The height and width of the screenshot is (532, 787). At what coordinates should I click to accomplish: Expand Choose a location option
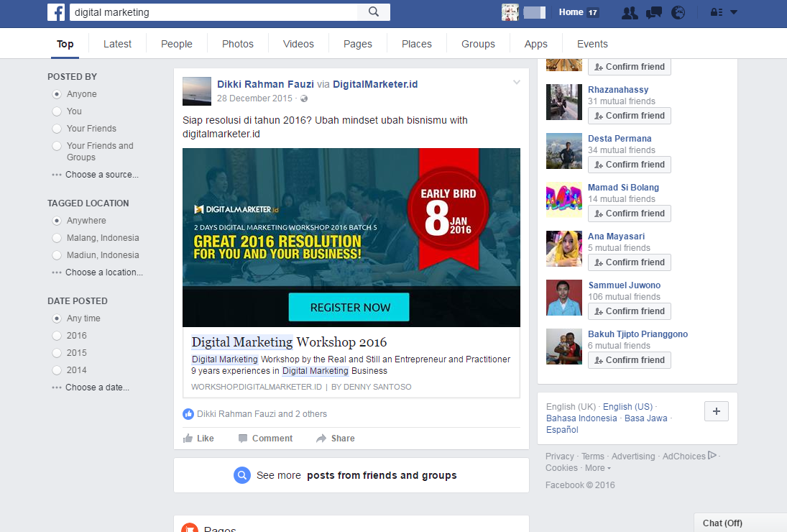pos(97,272)
